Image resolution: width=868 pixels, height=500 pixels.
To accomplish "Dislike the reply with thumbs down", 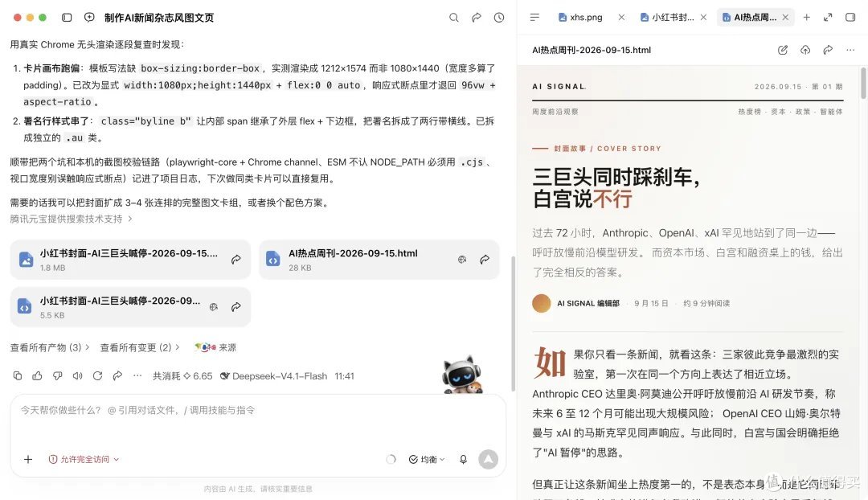I will point(58,376).
